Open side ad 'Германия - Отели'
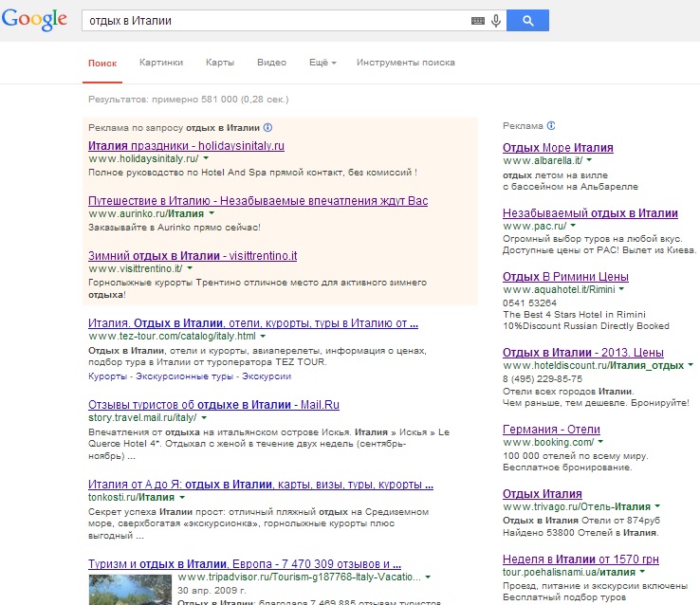Screen dimensions: 700x605 551,430
